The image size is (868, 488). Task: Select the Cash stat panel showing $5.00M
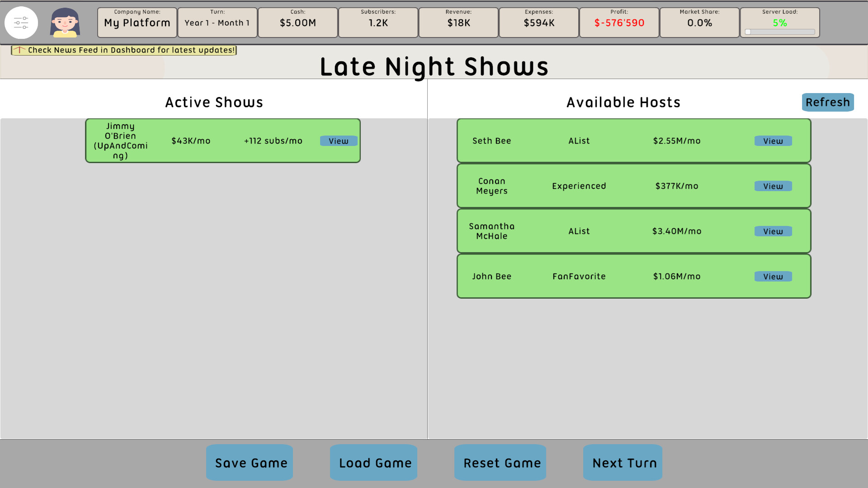tap(297, 22)
